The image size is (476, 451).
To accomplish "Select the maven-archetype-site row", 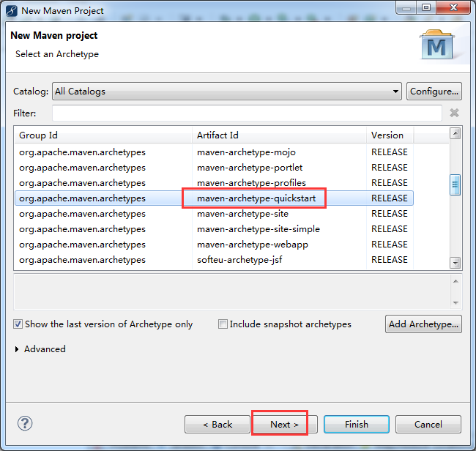I will (214, 214).
